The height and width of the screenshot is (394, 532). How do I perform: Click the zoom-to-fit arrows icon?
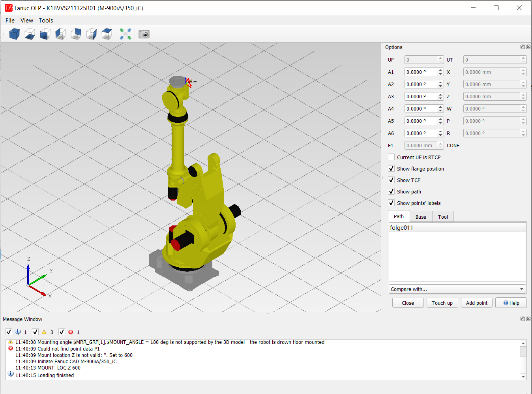pos(126,34)
